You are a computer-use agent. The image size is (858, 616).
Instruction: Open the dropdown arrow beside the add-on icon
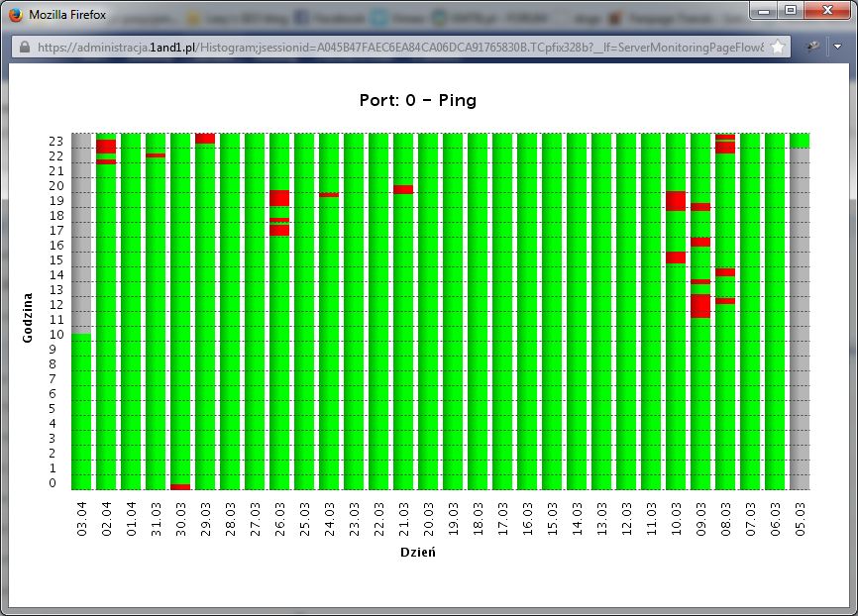(837, 47)
